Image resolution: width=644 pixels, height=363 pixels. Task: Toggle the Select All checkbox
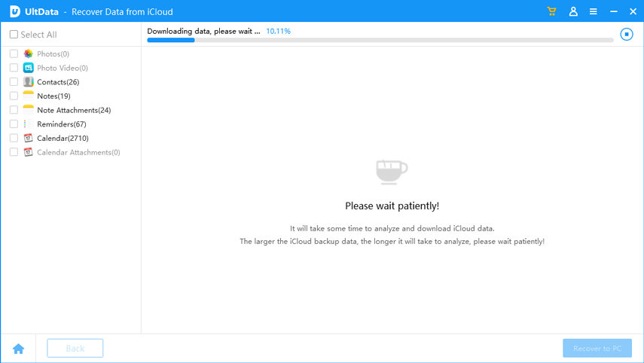pos(14,35)
